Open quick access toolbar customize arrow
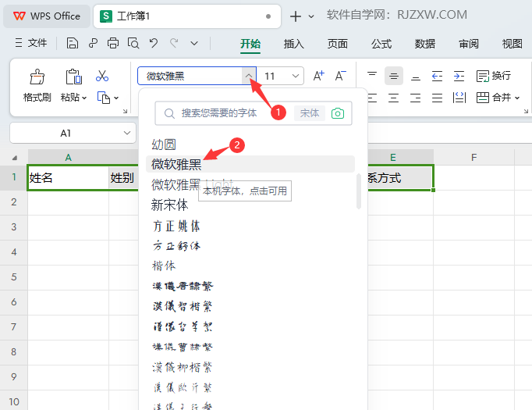This screenshot has width=532, height=410. pos(194,43)
